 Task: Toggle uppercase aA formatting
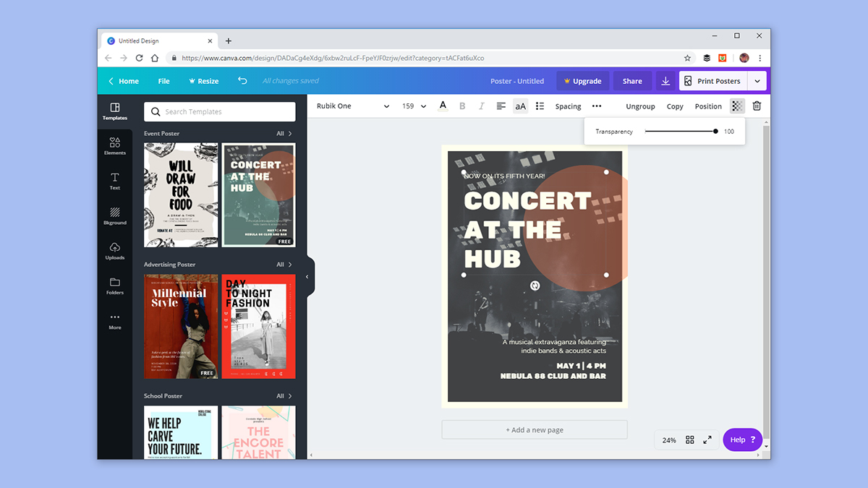520,106
